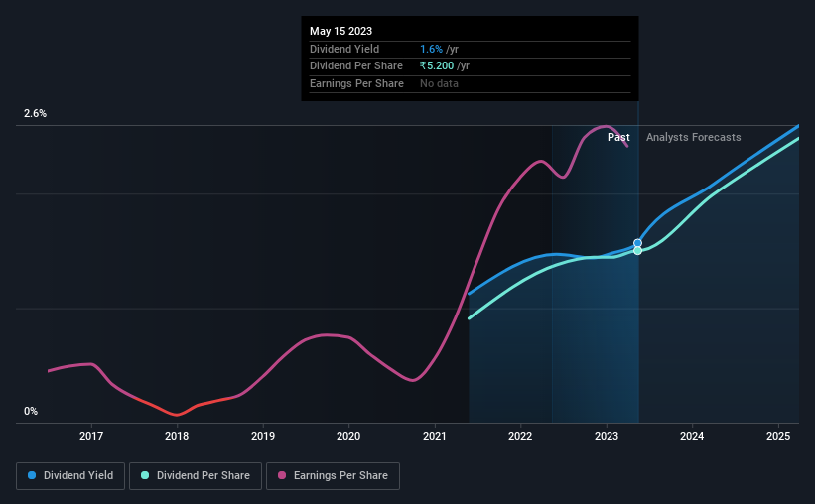Click the Past region label
This screenshot has width=815, height=504.
(618, 137)
